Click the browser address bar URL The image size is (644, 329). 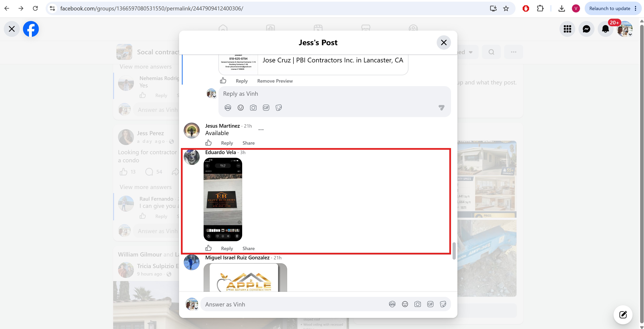tap(152, 8)
